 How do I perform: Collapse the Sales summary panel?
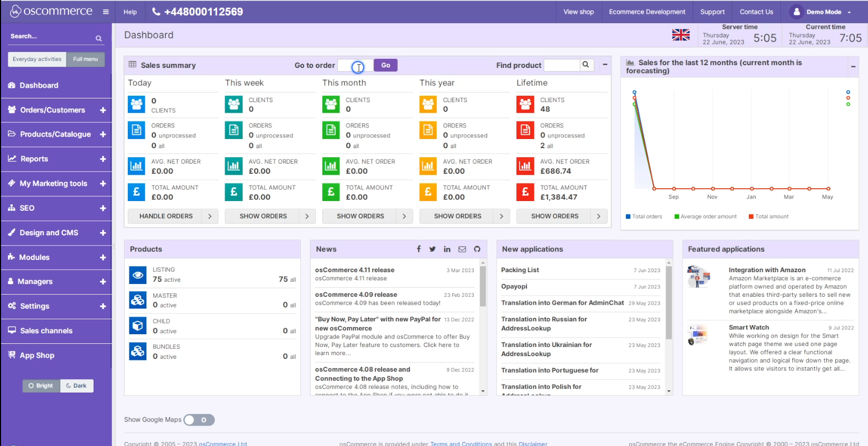(605, 65)
